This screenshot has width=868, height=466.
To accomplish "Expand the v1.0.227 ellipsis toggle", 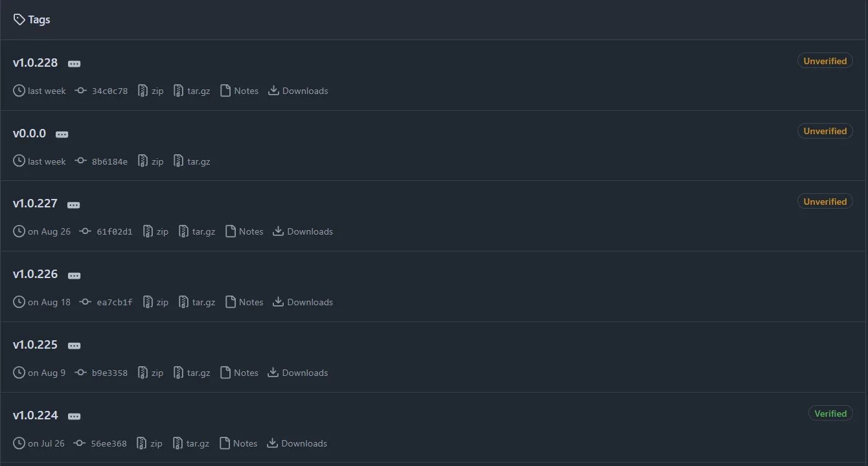I will pos(74,205).
